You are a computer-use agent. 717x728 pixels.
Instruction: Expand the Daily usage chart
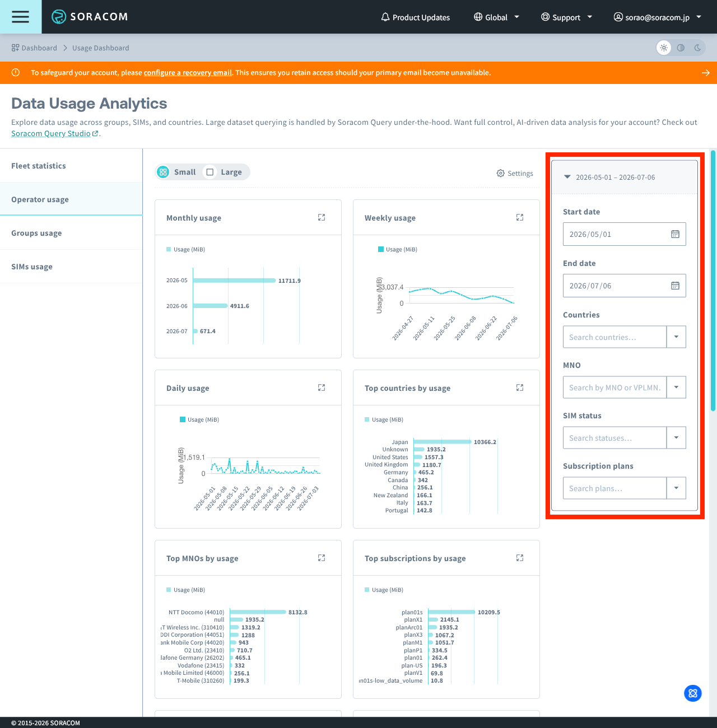[x=322, y=388]
